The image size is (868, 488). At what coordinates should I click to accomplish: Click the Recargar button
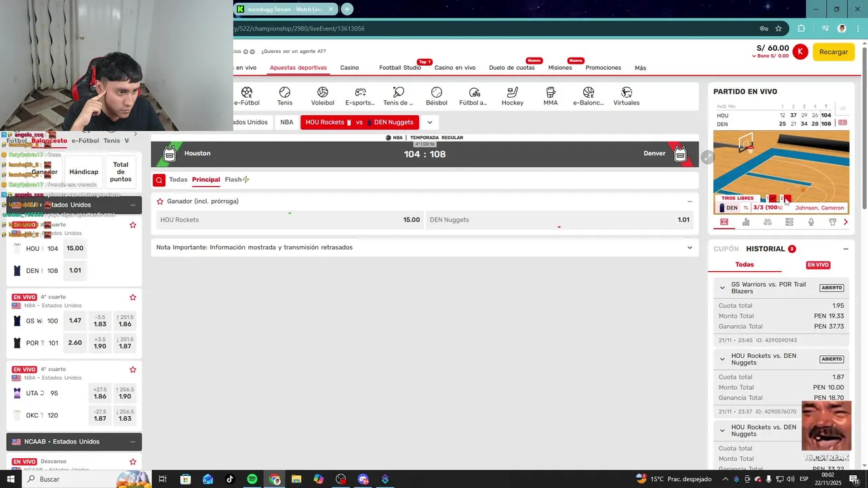click(x=833, y=52)
